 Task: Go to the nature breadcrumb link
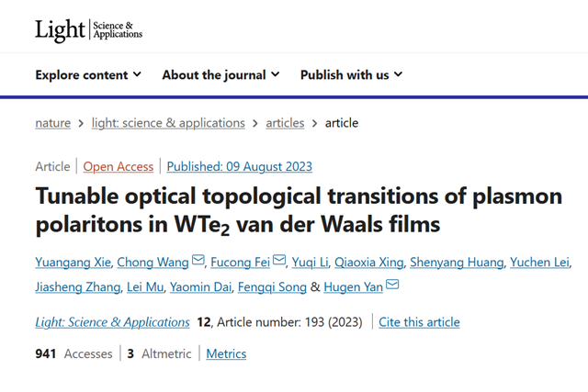click(53, 123)
